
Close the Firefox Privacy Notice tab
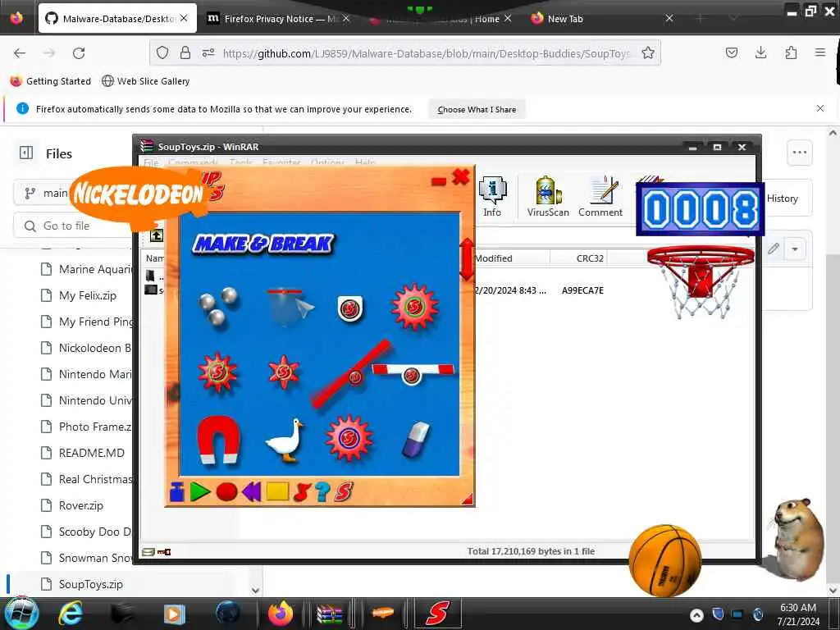pos(346,19)
